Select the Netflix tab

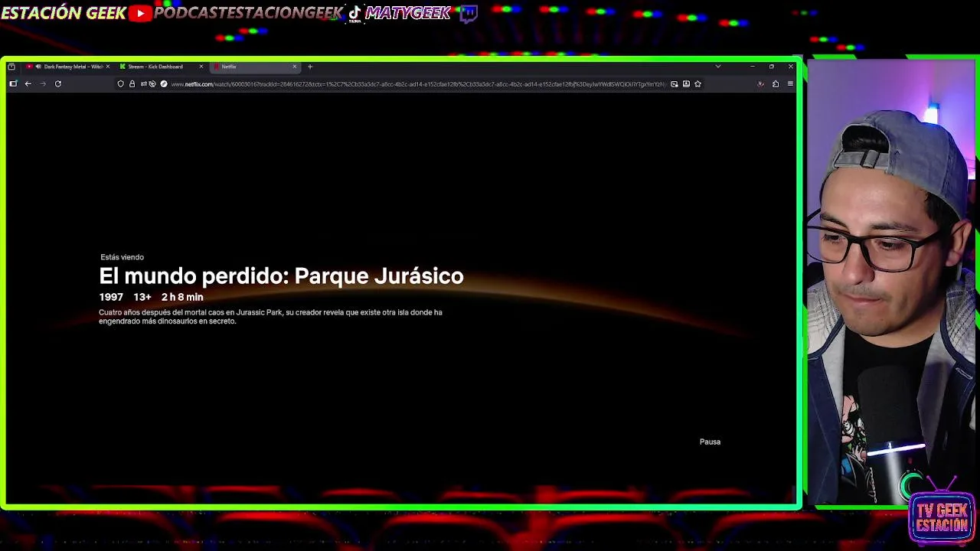click(255, 67)
